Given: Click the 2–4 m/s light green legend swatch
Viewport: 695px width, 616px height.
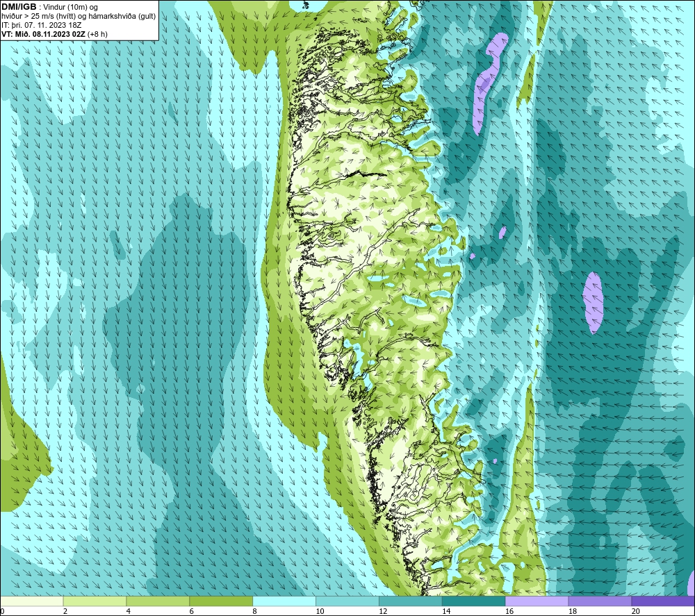Looking at the screenshot, I should (95, 601).
